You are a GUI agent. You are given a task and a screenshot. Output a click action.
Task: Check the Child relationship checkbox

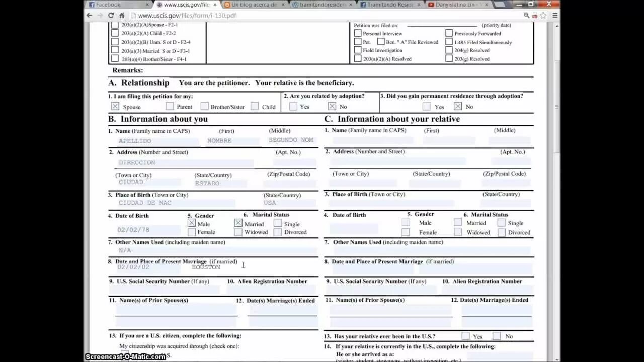pyautogui.click(x=255, y=106)
